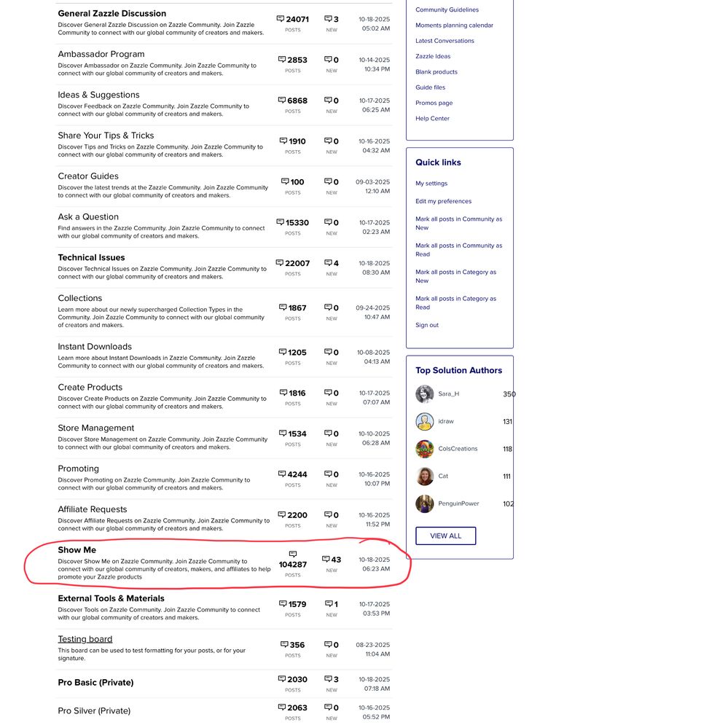Go to the Technical Issues board
The height and width of the screenshot is (725, 728).
pos(91,257)
